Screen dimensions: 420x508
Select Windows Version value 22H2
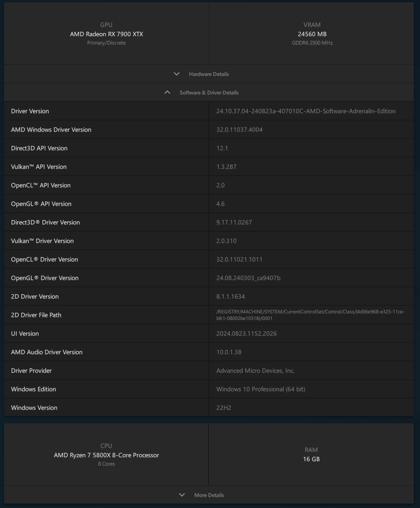pos(223,407)
